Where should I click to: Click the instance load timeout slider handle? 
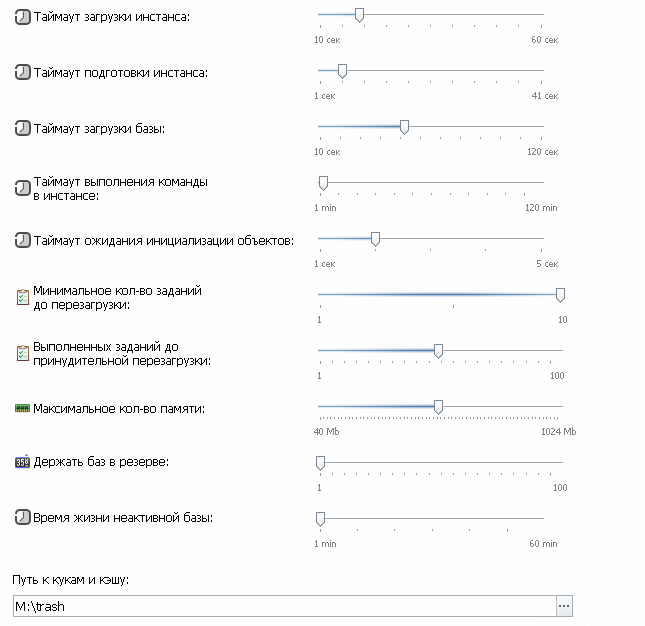tap(359, 15)
